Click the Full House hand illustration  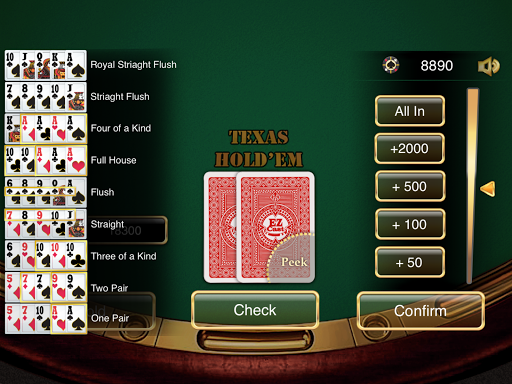point(46,160)
